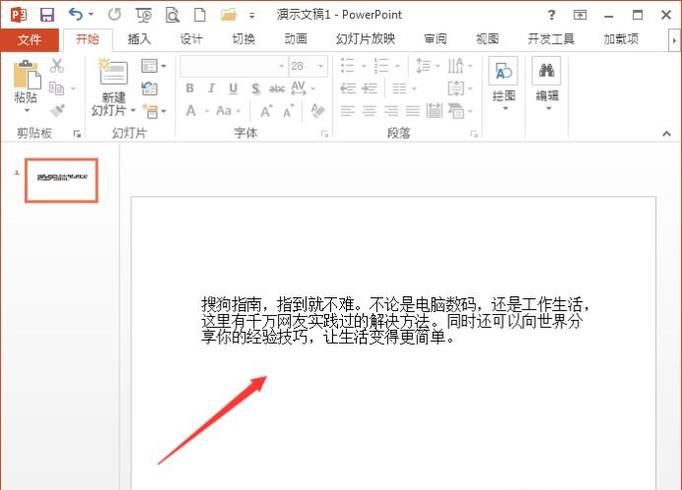This screenshot has height=490, width=682.
Task: Open numbering list dropdown arrow
Action: point(397,66)
